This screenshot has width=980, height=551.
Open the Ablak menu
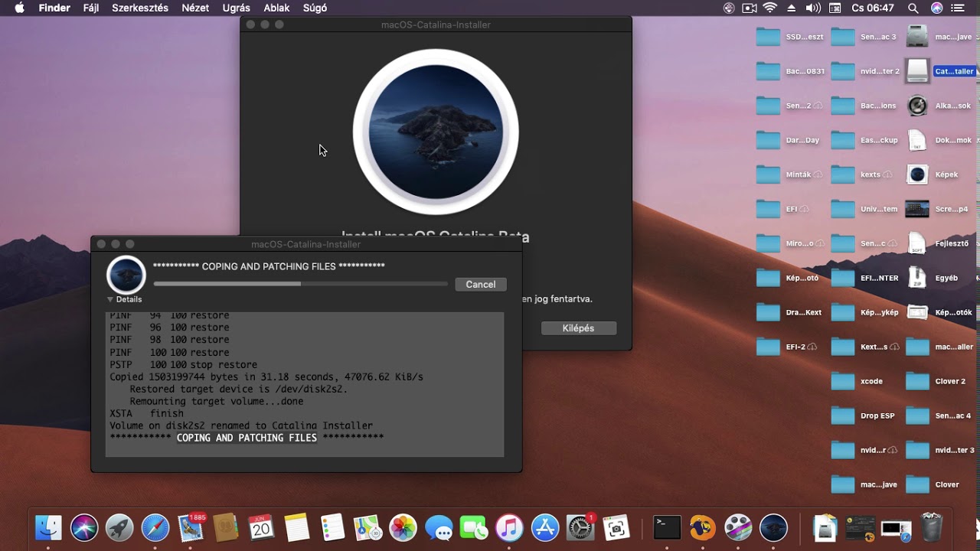pos(276,8)
